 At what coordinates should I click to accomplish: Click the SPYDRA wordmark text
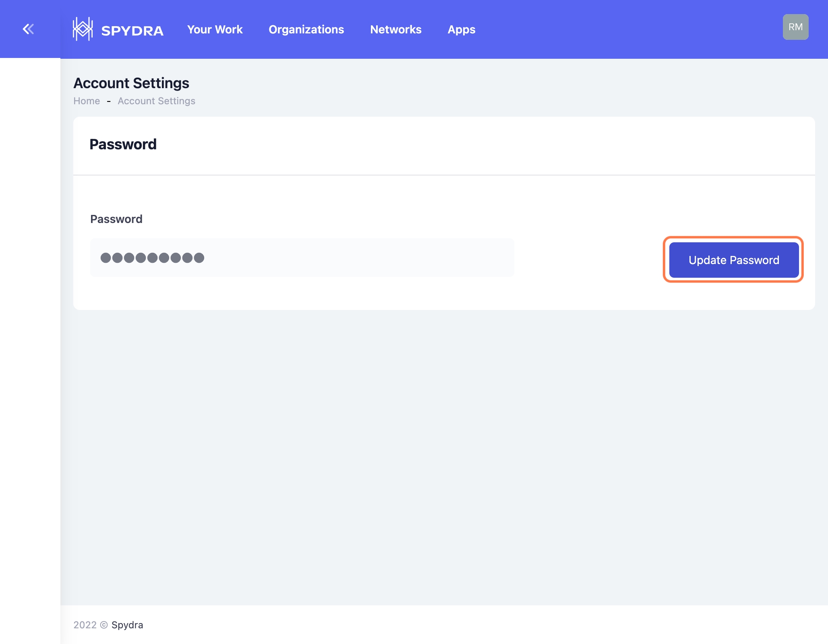coord(132,31)
